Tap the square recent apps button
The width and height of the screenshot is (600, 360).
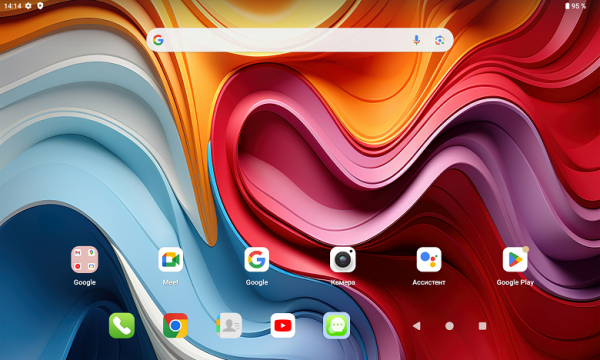(x=483, y=326)
